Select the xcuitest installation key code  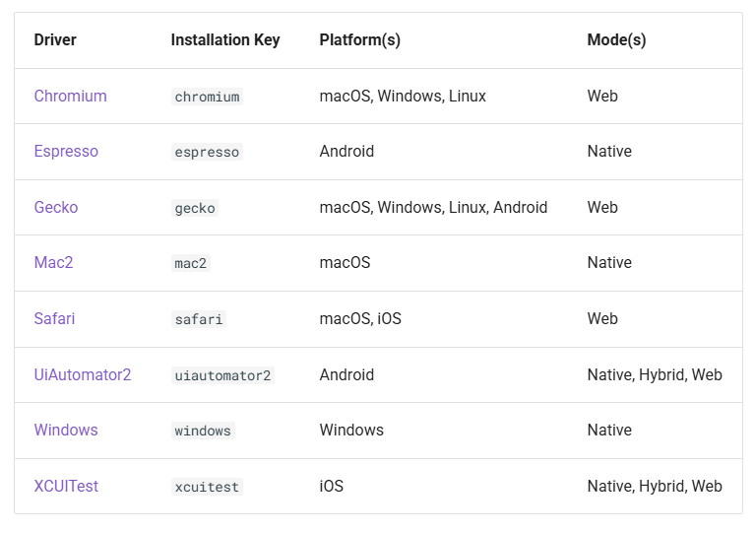coord(207,487)
